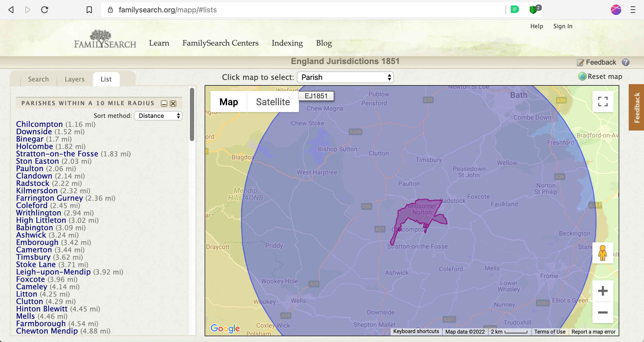Click Report a map error link
The width and height of the screenshot is (644, 342).
[593, 332]
